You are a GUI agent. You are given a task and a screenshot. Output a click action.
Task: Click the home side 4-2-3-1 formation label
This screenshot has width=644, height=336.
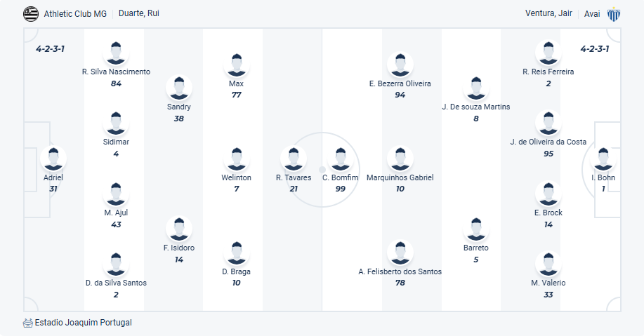click(51, 48)
